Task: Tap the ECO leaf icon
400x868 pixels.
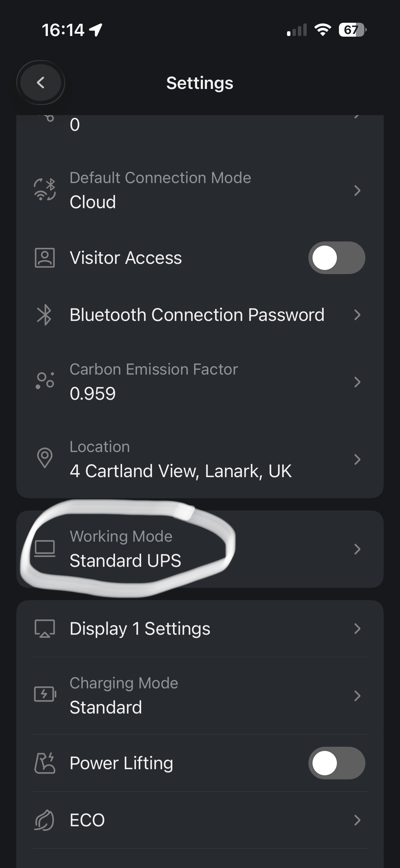Action: click(x=45, y=820)
